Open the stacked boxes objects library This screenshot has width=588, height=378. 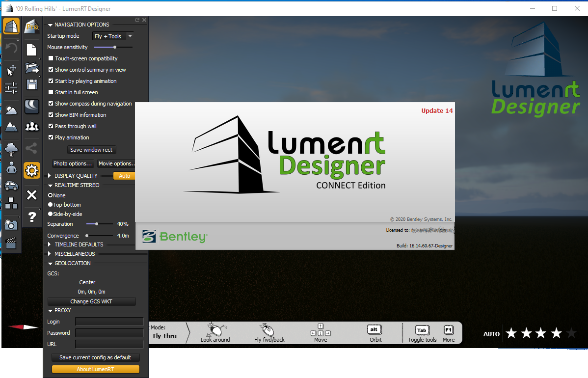pyautogui.click(x=11, y=203)
